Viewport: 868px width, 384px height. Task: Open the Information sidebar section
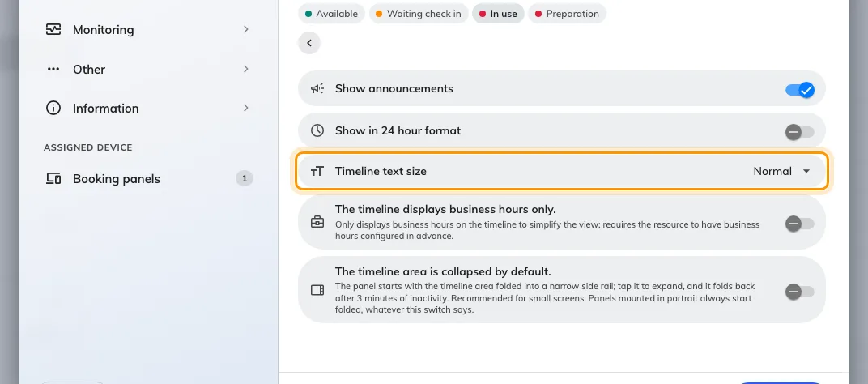148,108
